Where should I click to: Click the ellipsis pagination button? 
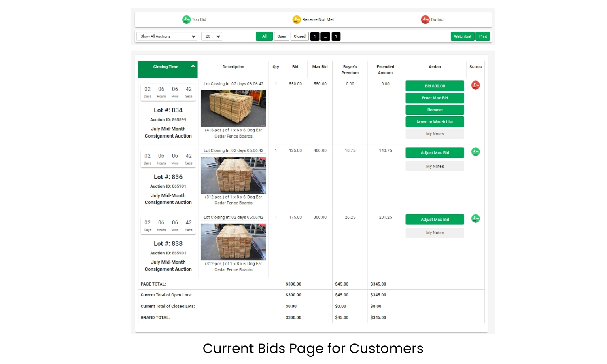pos(325,36)
